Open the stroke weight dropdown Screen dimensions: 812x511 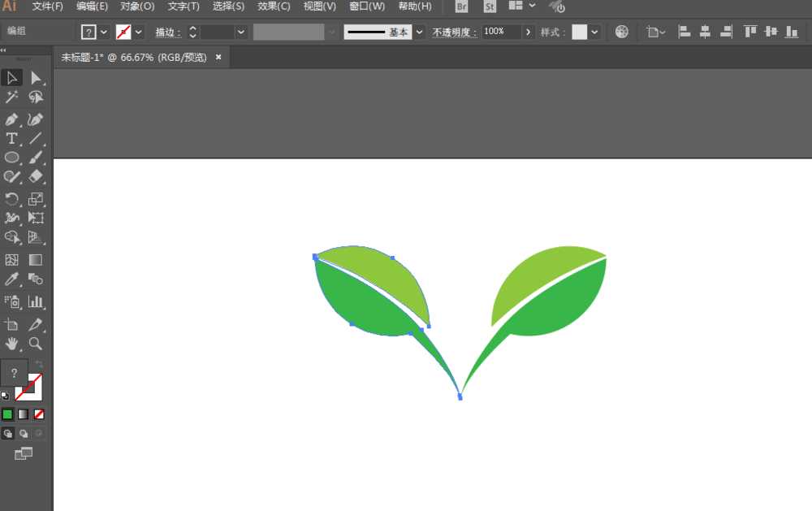tap(240, 31)
